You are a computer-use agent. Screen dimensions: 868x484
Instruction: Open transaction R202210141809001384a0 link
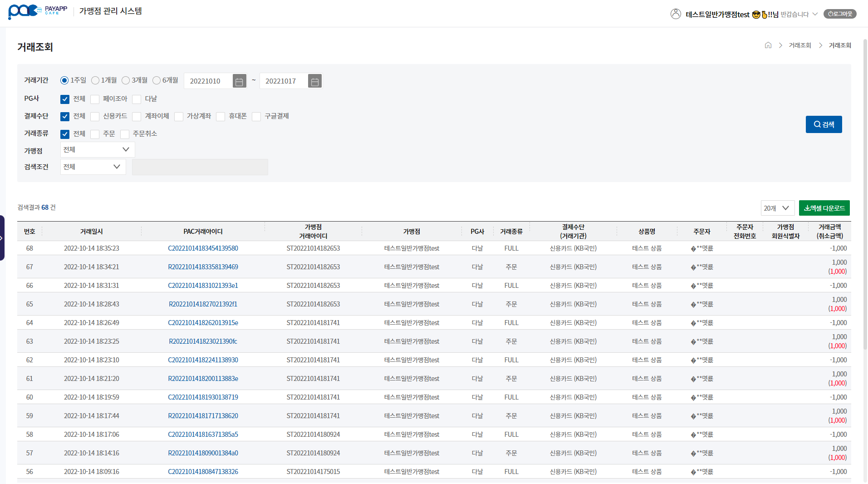tap(203, 453)
